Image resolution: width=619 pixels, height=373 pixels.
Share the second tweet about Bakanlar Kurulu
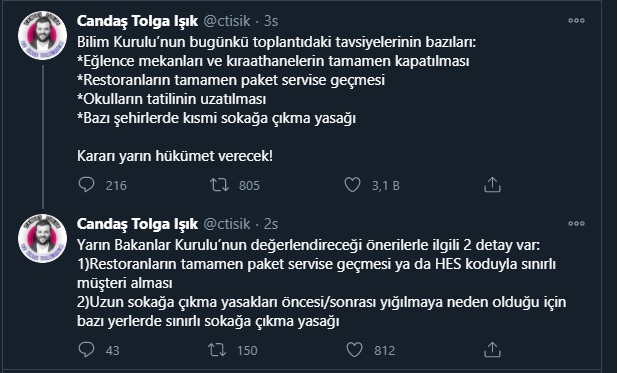[x=492, y=350]
